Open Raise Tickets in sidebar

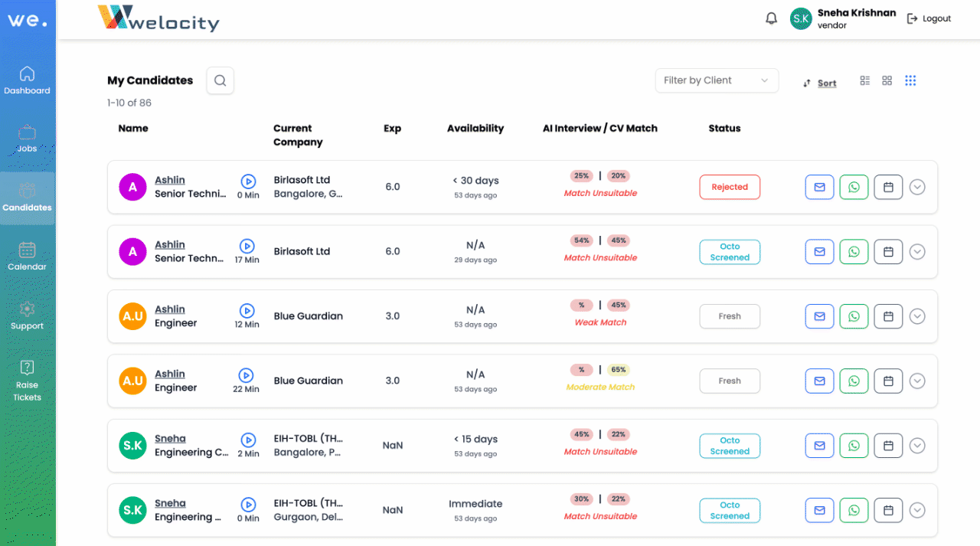27,380
